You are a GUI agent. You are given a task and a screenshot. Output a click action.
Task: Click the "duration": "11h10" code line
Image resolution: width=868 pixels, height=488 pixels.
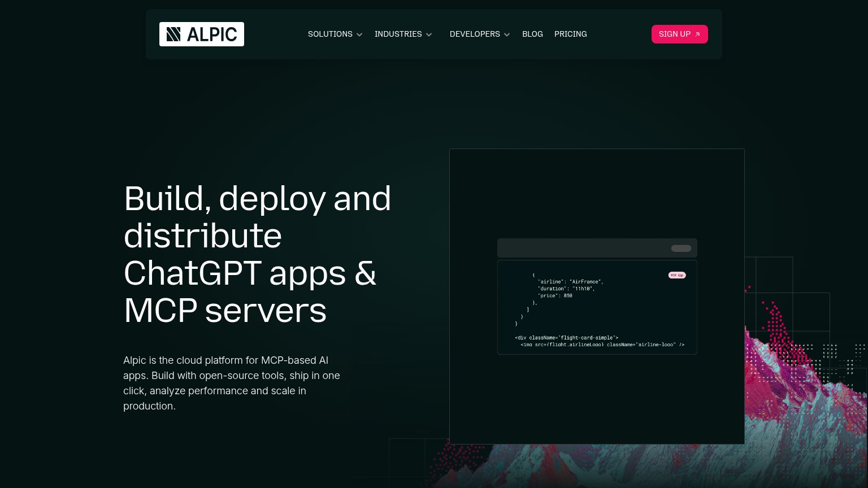coord(566,289)
